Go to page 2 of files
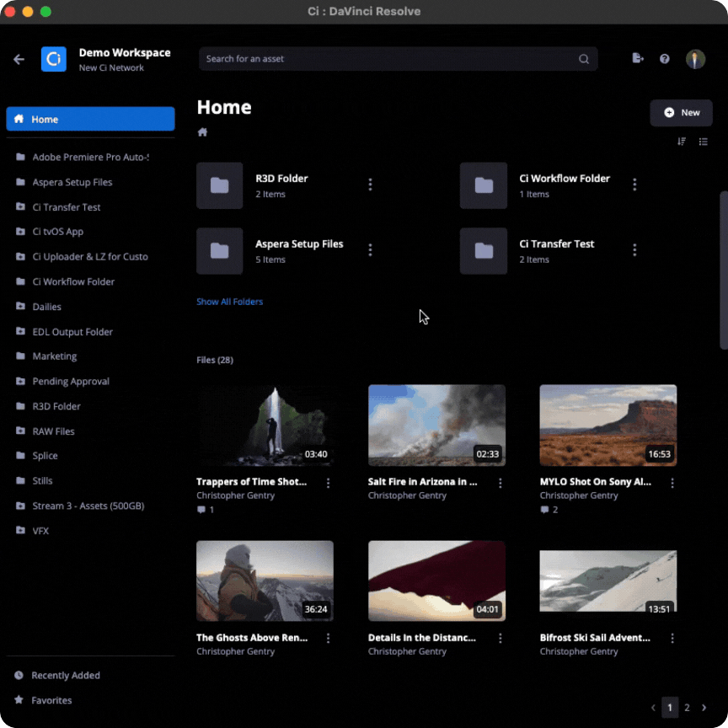This screenshot has height=728, width=728. [x=687, y=708]
